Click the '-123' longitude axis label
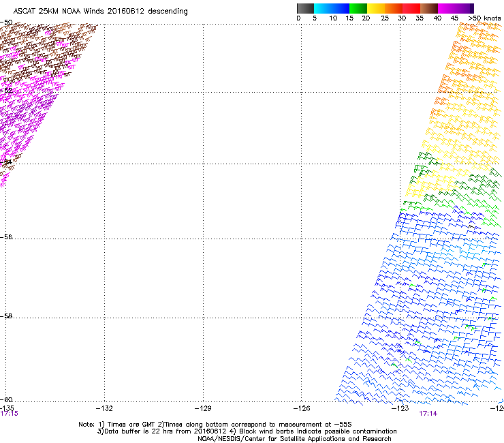The height and width of the screenshot is (443, 504). tap(400, 408)
